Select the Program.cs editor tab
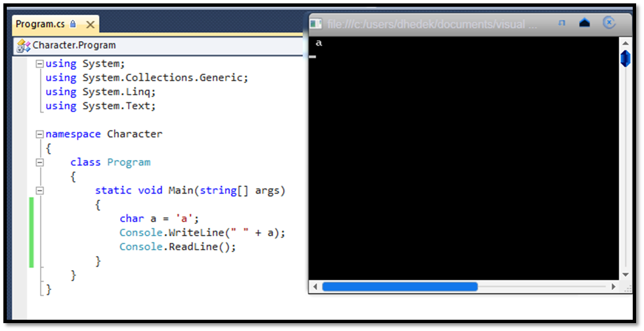Viewport: 644px width, 331px height. coord(55,24)
